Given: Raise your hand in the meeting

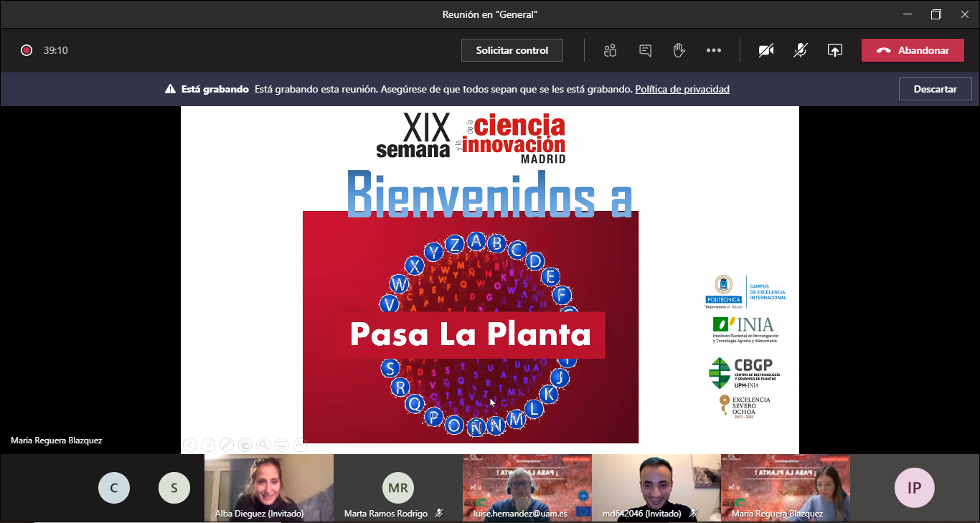Looking at the screenshot, I should pos(679,50).
